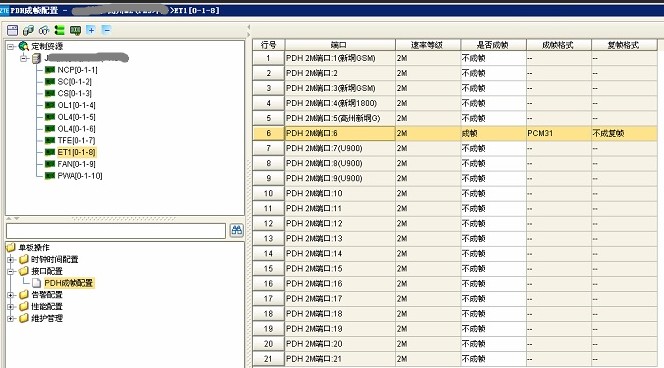Click the board icon next to CS[0-1-3]
Image resolution: width=664 pixels, height=368 pixels.
(50, 93)
